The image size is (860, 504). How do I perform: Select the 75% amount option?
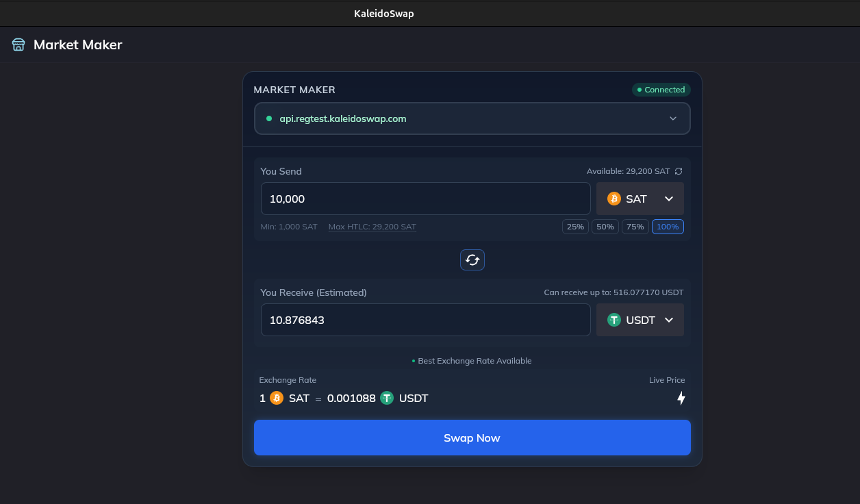pyautogui.click(x=635, y=226)
